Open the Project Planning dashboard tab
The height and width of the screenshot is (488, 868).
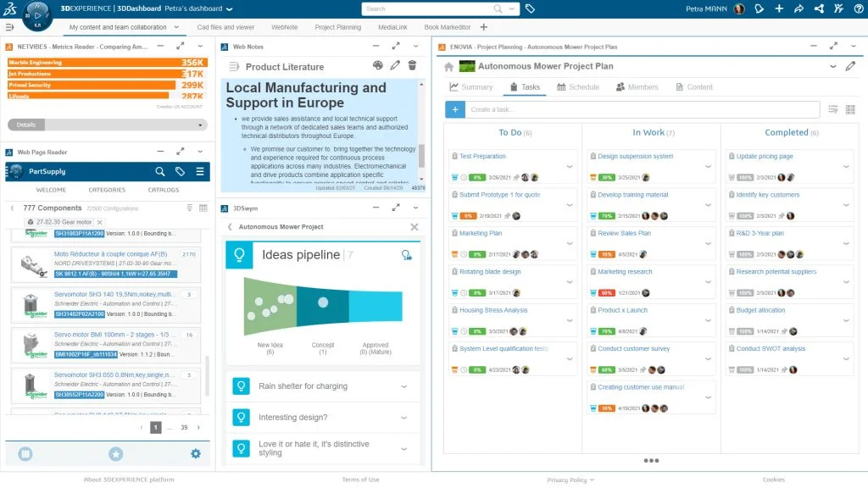(337, 27)
